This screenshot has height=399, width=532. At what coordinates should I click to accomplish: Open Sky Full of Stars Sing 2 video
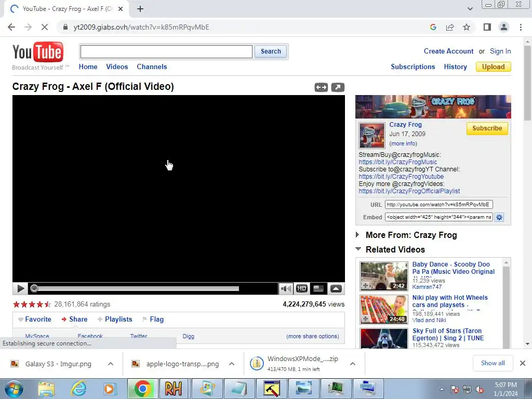click(448, 335)
